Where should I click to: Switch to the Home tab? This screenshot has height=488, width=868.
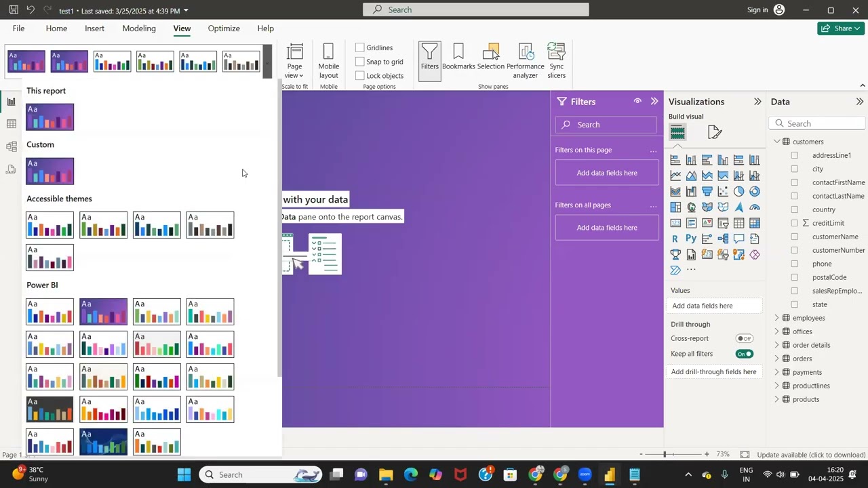click(x=56, y=28)
